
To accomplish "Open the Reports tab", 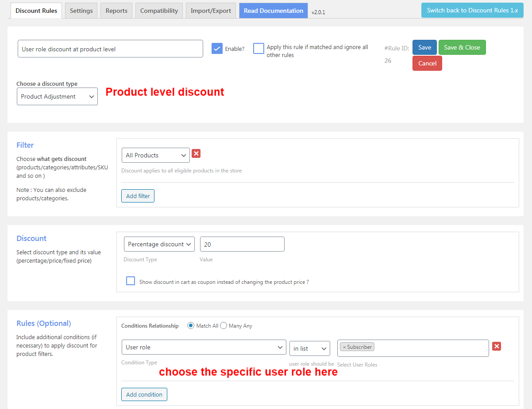I will 116,11.
